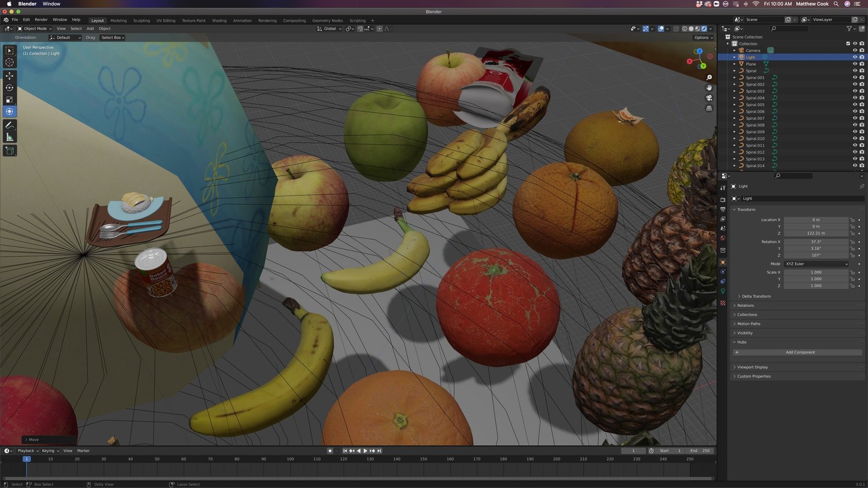Click the pin icon in properties header

point(862,186)
